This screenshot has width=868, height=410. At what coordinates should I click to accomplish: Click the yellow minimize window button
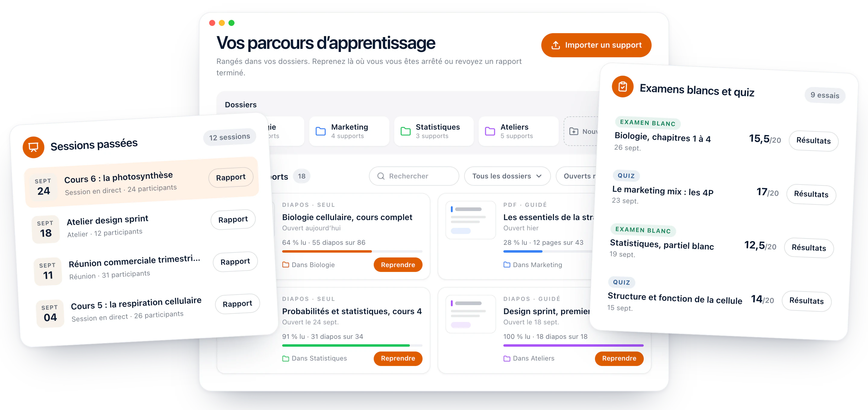pyautogui.click(x=222, y=23)
